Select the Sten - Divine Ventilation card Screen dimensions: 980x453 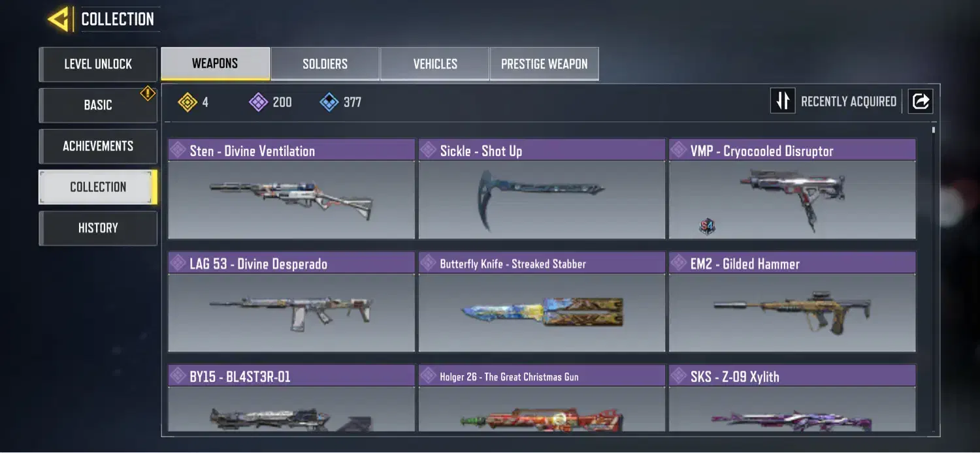tap(291, 189)
